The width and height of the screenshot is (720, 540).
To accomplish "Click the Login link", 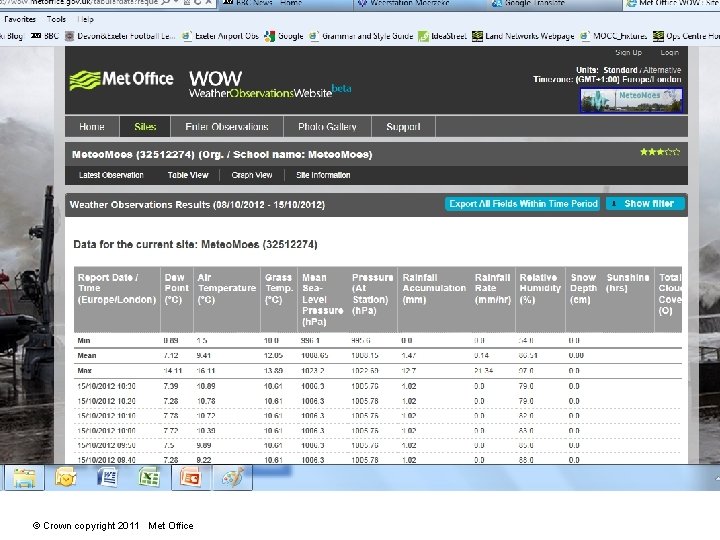I will pos(669,53).
